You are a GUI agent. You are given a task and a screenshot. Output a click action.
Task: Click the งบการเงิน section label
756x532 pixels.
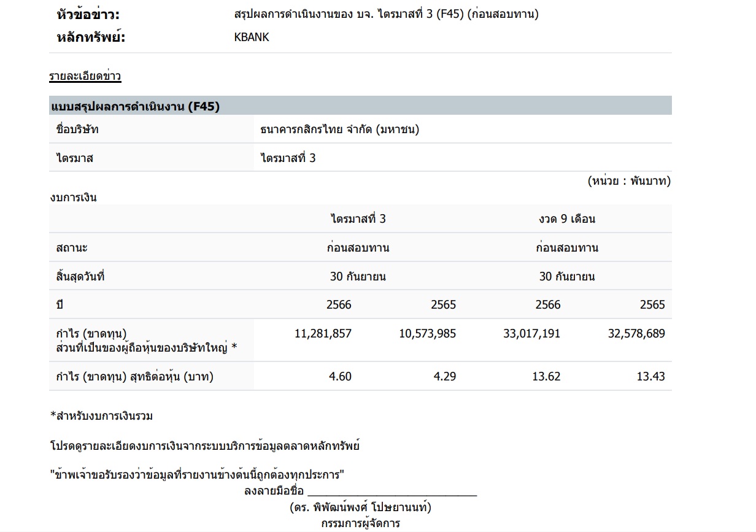tap(73, 198)
